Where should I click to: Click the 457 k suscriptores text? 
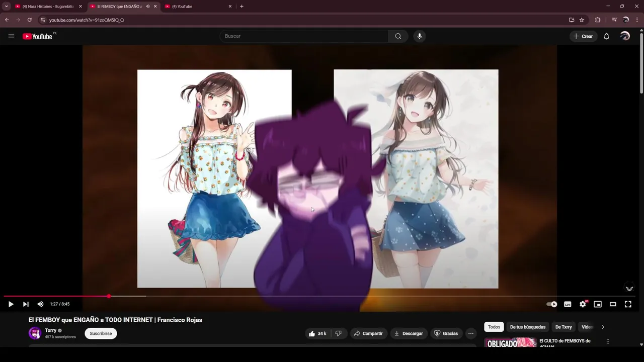coord(60,337)
